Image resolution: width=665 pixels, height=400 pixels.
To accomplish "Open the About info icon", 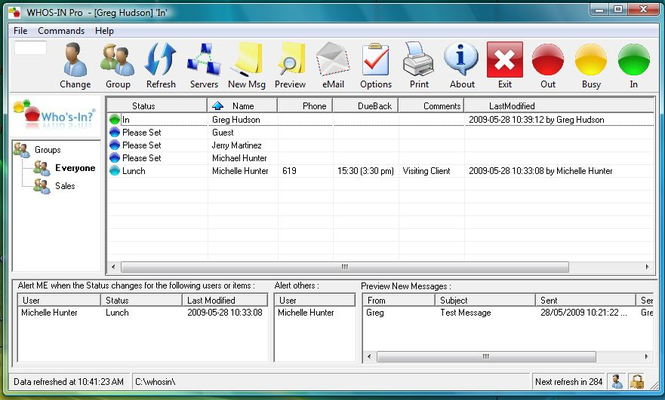I will tap(462, 63).
